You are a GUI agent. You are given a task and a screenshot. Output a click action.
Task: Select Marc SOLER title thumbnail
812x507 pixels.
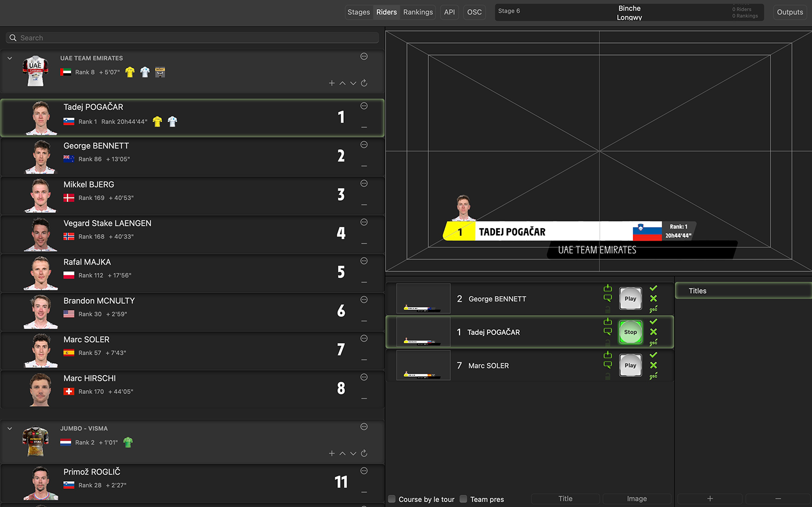pos(423,365)
